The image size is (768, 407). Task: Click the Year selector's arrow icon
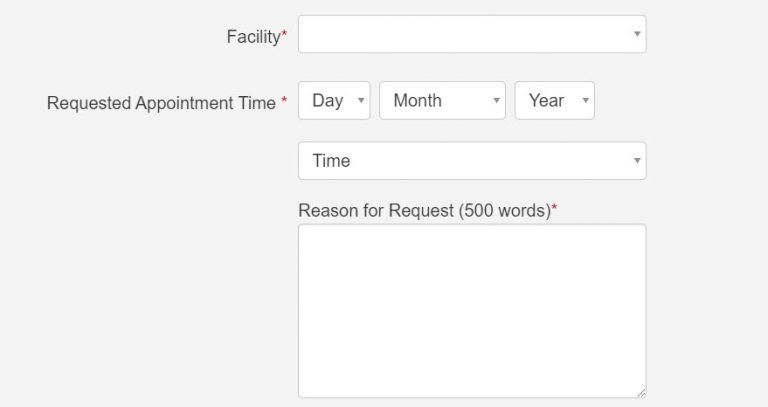coord(585,100)
